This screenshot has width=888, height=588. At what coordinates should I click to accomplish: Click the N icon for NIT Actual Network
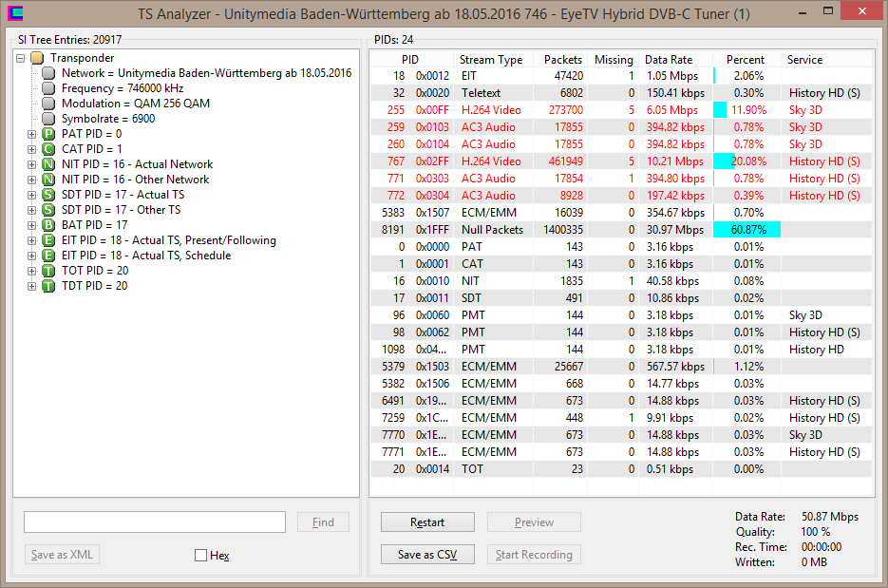click(48, 164)
